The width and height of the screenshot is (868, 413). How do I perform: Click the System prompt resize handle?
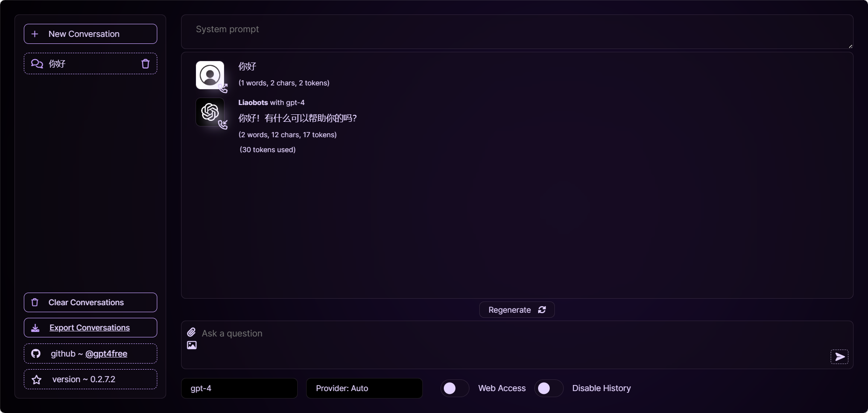click(850, 46)
